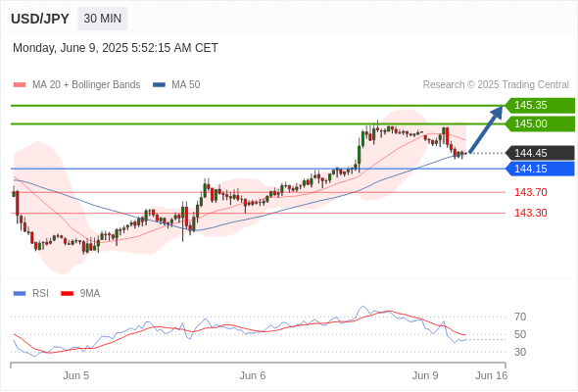Click the green 145.35 resistance price tag

(x=540, y=106)
